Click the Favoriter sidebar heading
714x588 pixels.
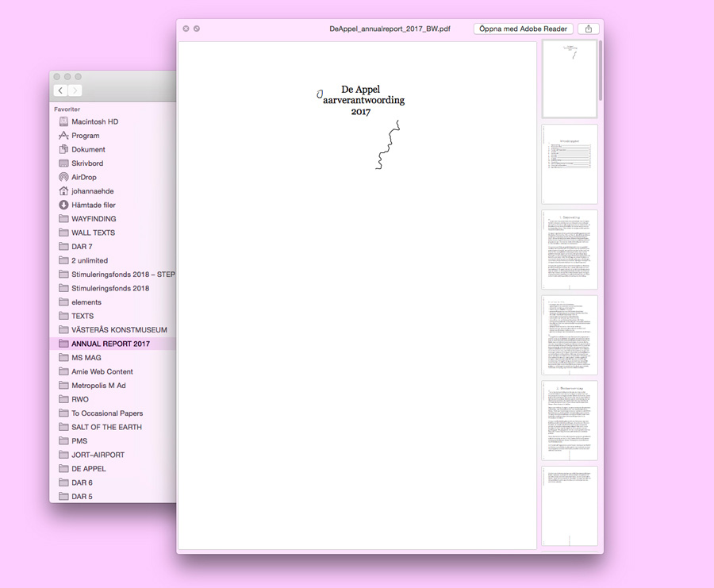point(67,110)
